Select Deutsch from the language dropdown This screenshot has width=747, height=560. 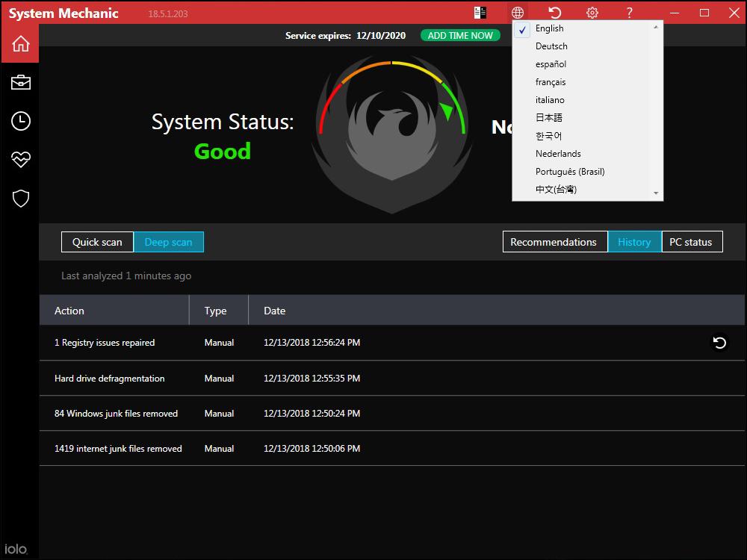pyautogui.click(x=551, y=46)
